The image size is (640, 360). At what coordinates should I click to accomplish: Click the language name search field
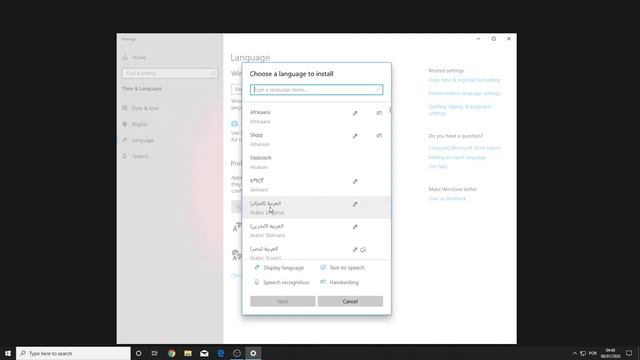pos(316,90)
